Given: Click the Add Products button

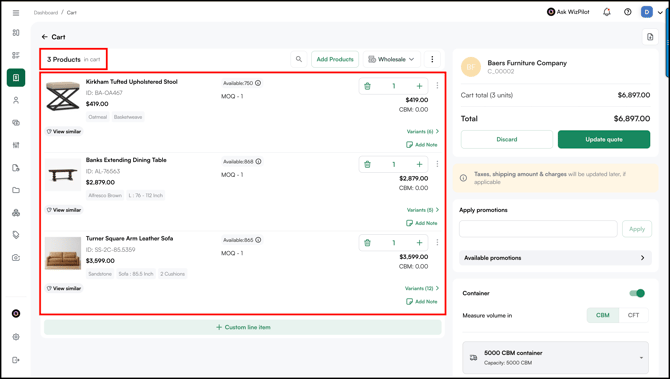Looking at the screenshot, I should (335, 59).
